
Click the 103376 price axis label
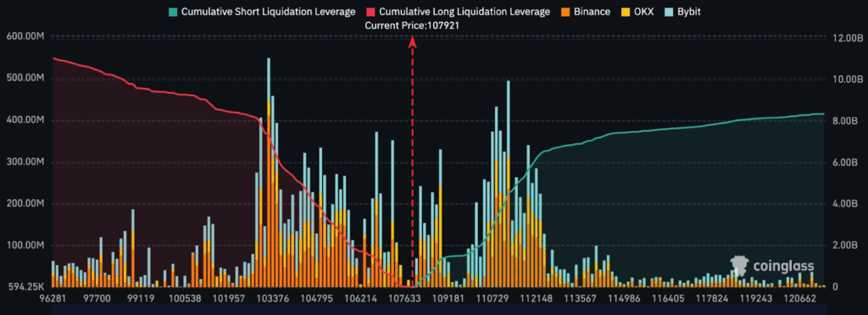point(274,298)
